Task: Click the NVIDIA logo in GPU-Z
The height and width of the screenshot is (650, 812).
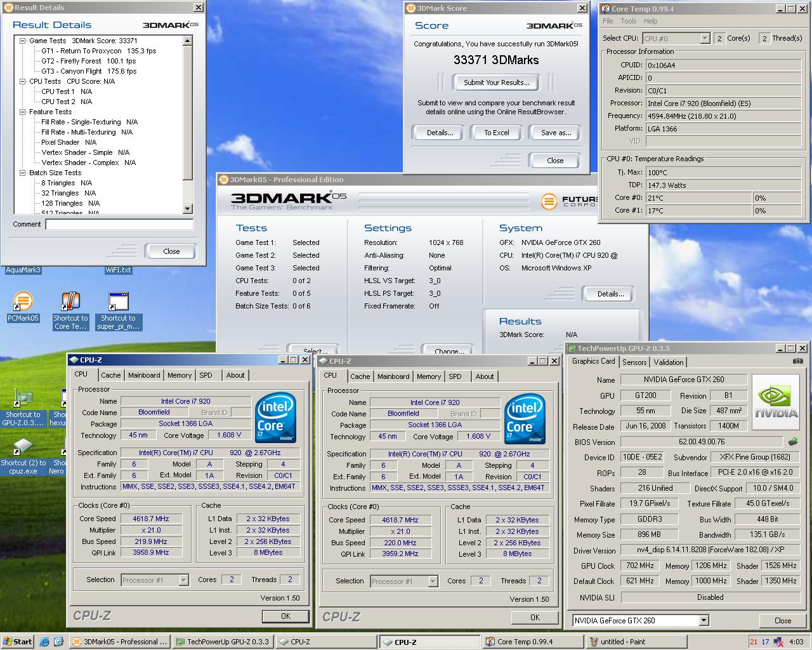Action: coord(776,404)
